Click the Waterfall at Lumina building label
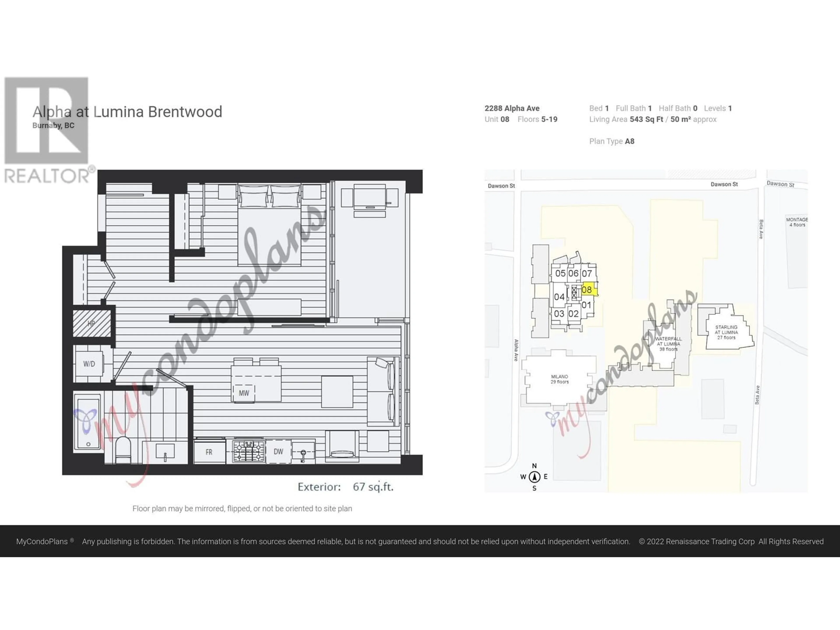This screenshot has width=840, height=630. 668,344
